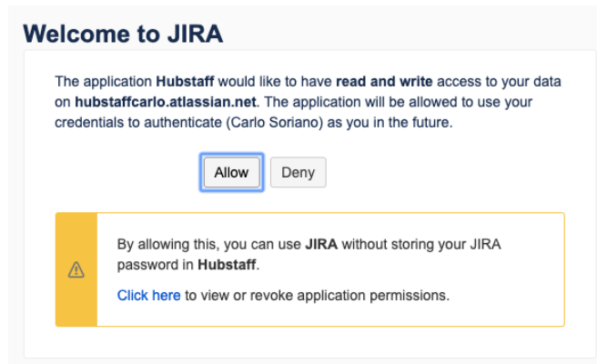Image resolution: width=597 pixels, height=364 pixels.
Task: Click the warning triangle icon
Action: point(76,269)
